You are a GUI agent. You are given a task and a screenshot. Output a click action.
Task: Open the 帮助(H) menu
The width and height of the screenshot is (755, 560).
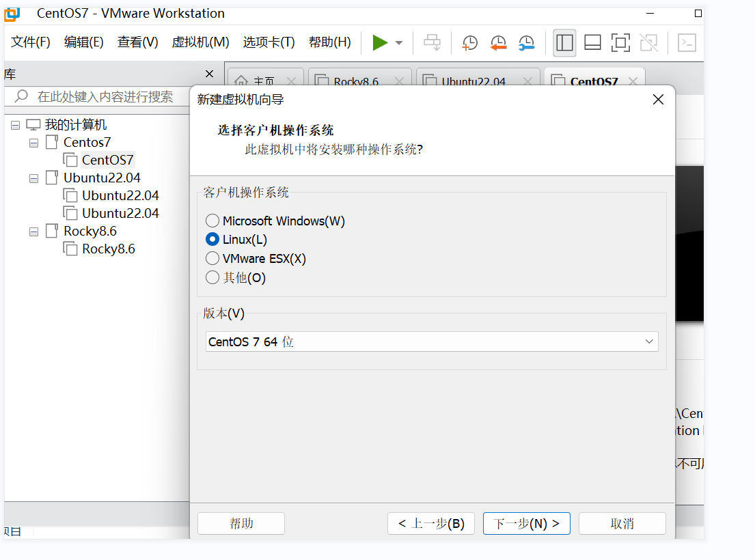(x=330, y=42)
